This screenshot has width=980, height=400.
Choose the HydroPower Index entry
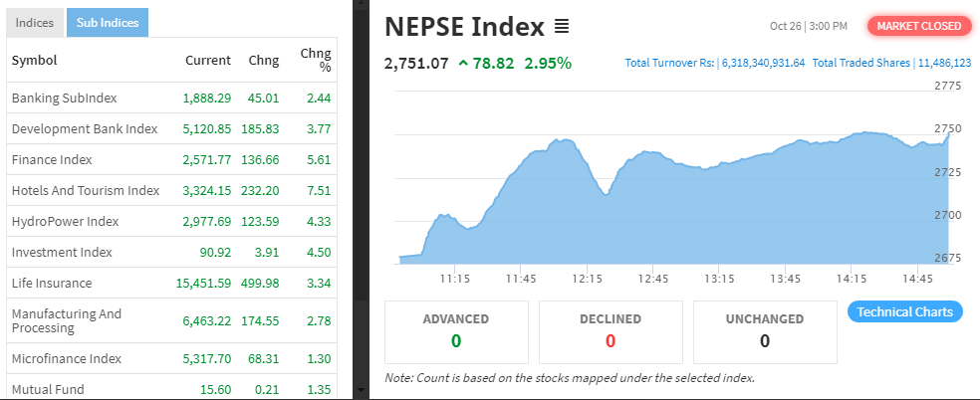coord(172,222)
